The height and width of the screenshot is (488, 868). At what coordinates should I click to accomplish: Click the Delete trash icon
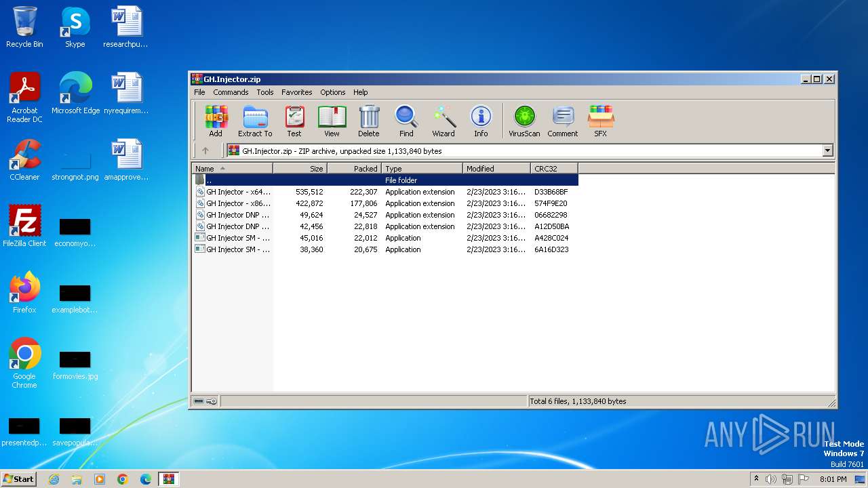click(369, 121)
